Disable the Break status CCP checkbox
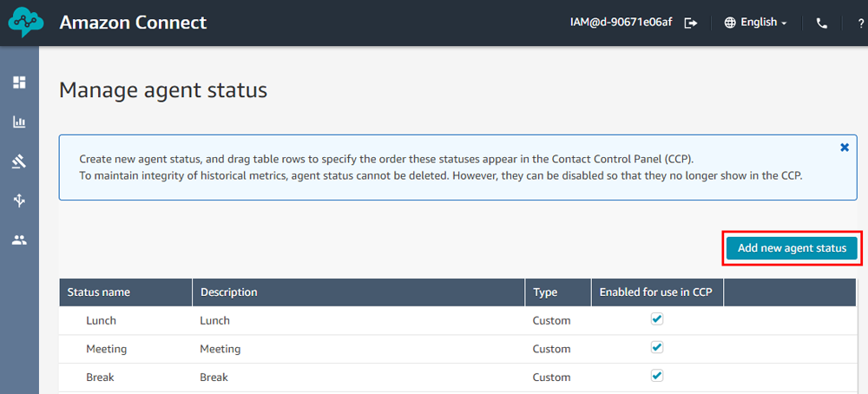This screenshot has height=394, width=868. [x=657, y=377]
